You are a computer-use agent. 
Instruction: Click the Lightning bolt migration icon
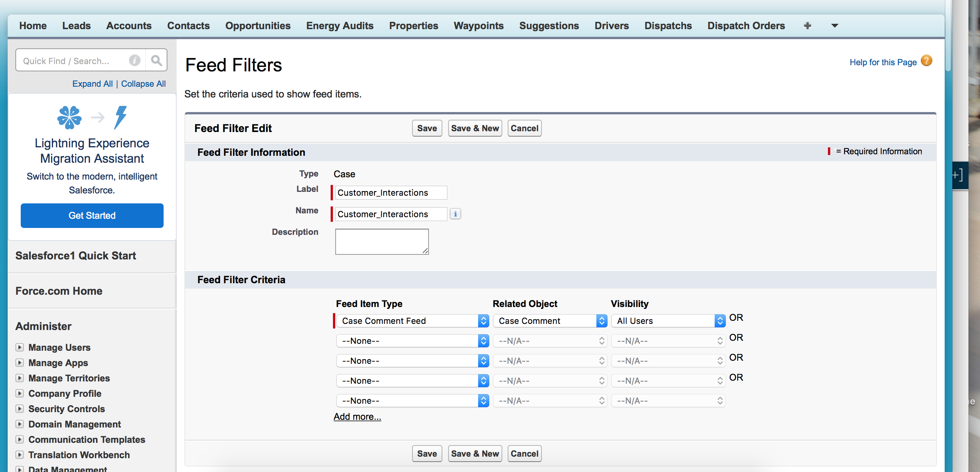pos(120,117)
